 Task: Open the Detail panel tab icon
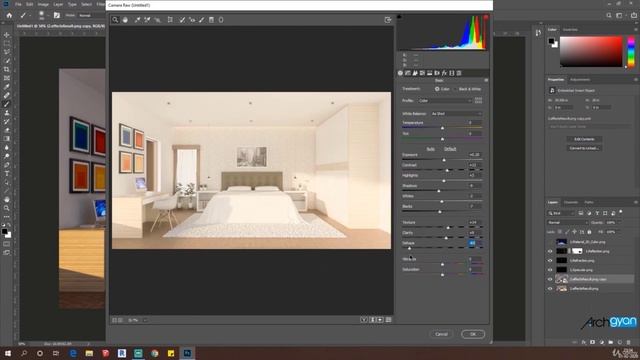point(415,73)
